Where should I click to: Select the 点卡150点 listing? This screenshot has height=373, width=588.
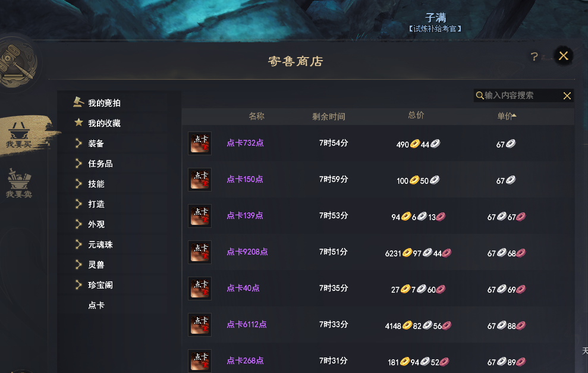pyautogui.click(x=378, y=180)
